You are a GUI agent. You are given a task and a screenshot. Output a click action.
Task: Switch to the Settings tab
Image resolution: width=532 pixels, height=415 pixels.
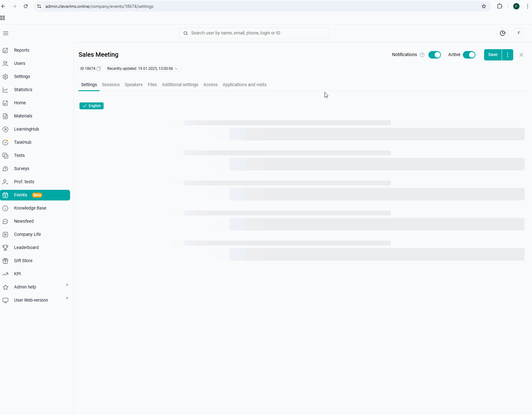[x=89, y=85]
